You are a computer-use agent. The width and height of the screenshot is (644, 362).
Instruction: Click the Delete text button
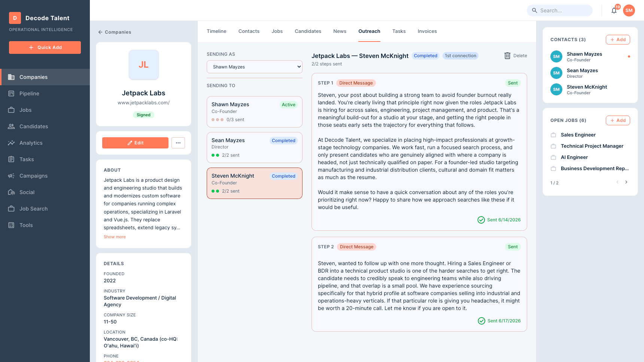click(520, 56)
